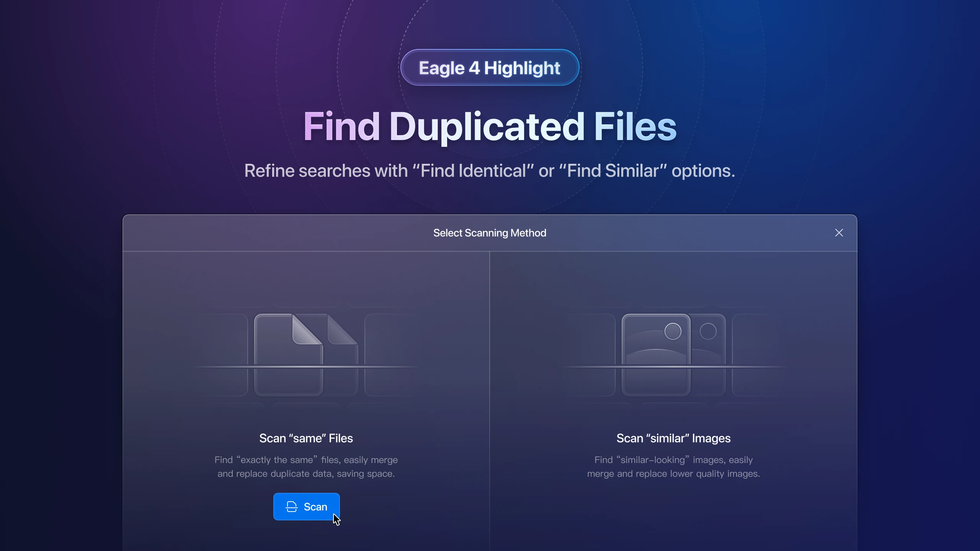Click the "similar-looking" images description text

coord(673,466)
